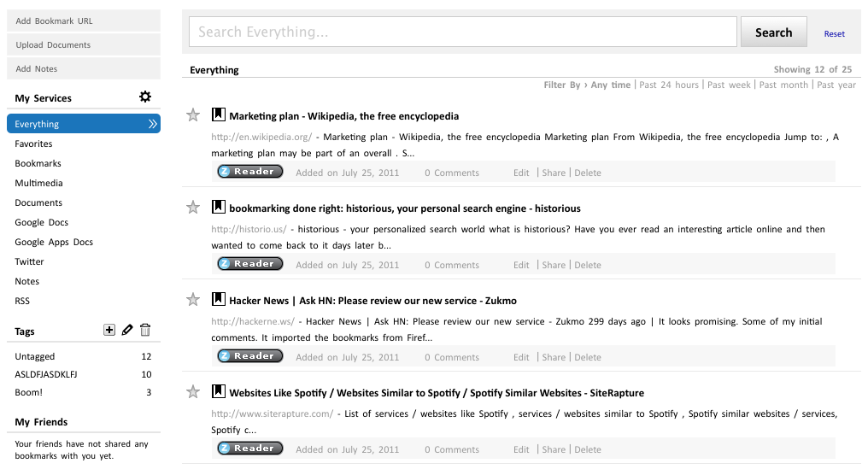This screenshot has width=868, height=475.
Task: Click bookmark icon beside historious title
Action: pyautogui.click(x=218, y=207)
